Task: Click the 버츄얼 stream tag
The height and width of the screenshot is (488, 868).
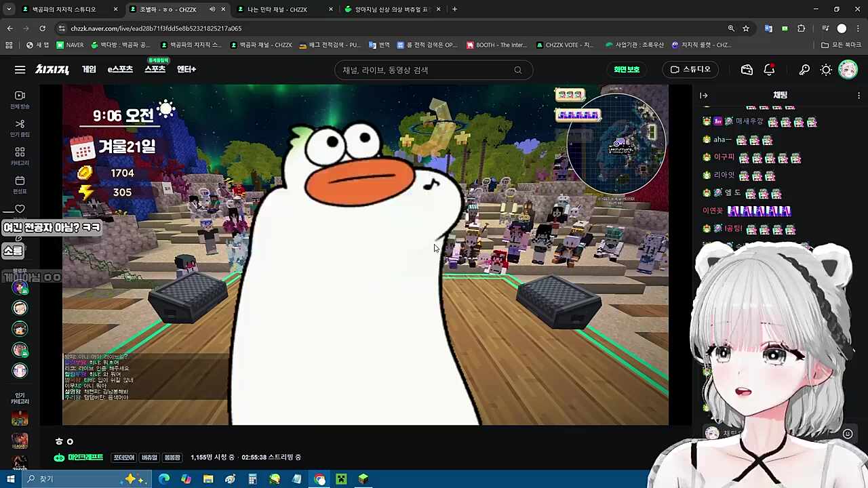Action: pyautogui.click(x=149, y=457)
